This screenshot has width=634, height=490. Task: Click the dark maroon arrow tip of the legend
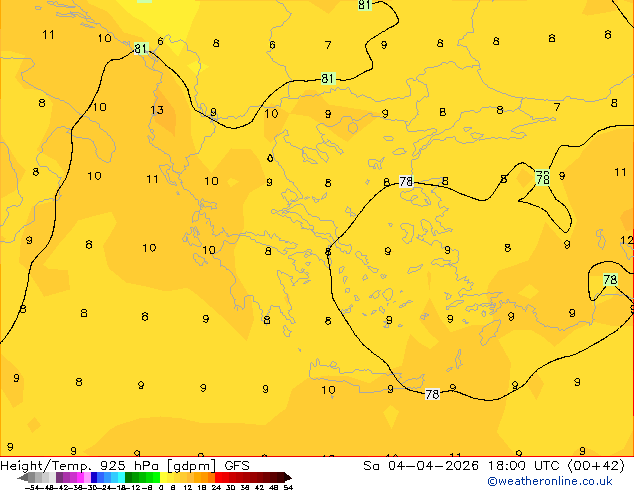288,477
